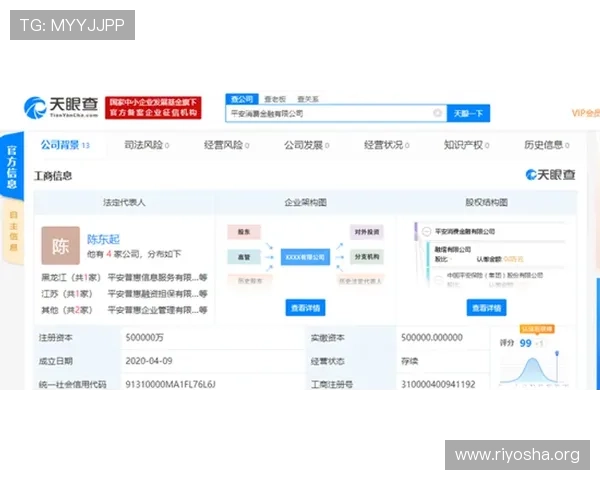Click the 陈 avatar thumbnail
600x480 pixels.
tap(60, 245)
